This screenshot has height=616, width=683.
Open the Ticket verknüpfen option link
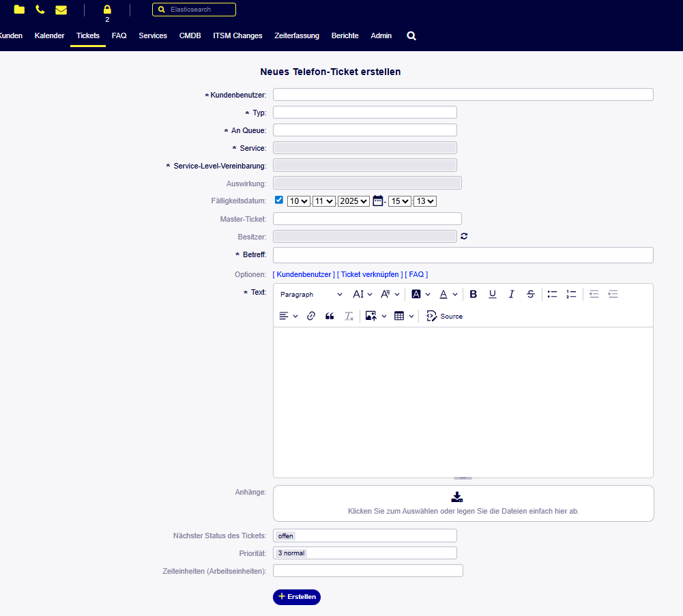[369, 274]
